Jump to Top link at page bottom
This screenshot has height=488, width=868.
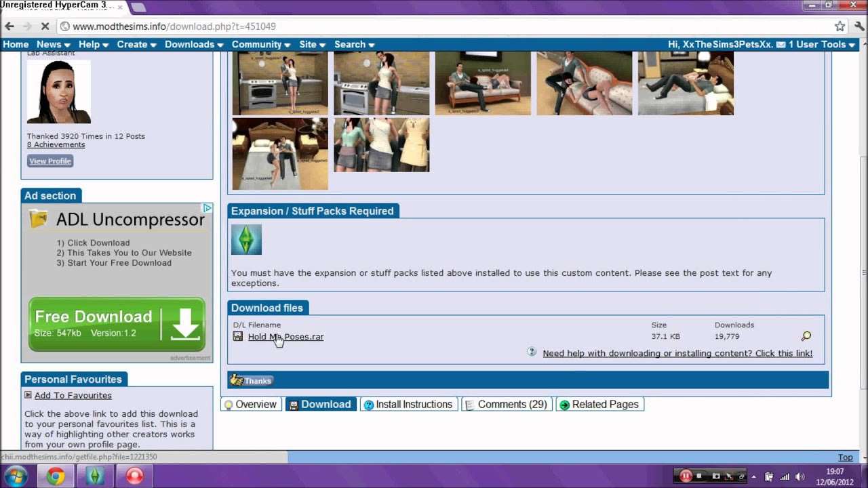pos(845,457)
